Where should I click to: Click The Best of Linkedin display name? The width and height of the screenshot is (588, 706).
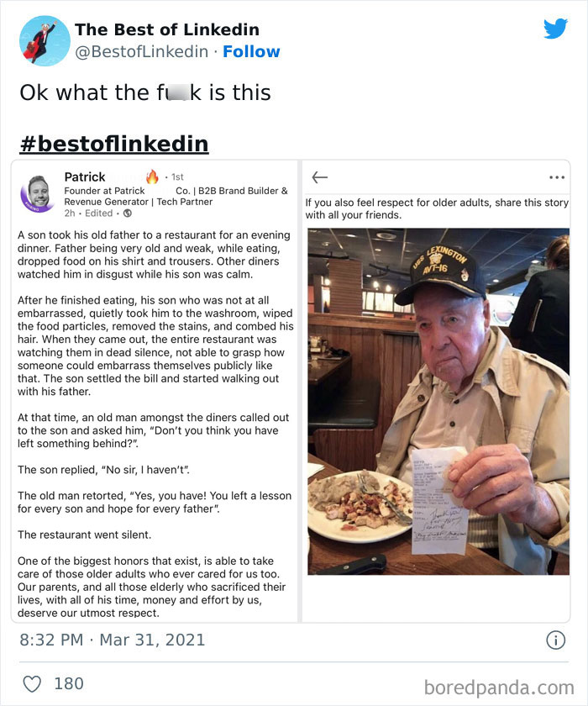[x=166, y=29]
